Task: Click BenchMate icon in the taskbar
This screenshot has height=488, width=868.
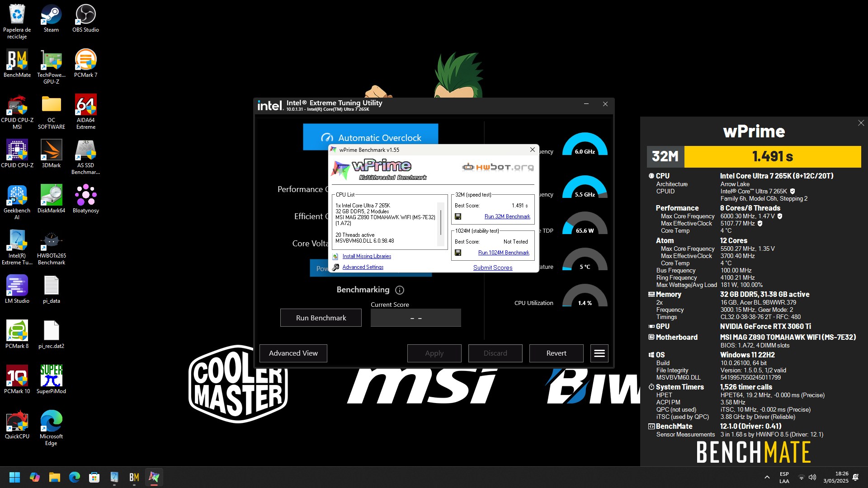Action: [x=134, y=477]
